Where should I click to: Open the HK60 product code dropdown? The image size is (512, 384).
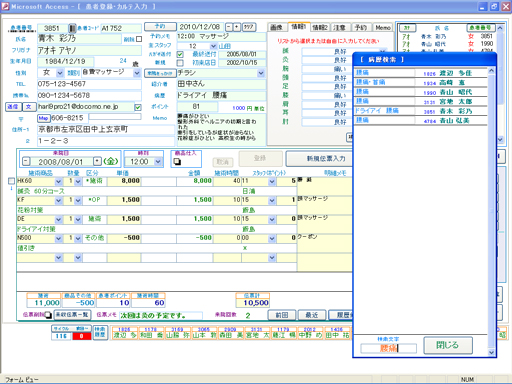pyautogui.click(x=58, y=181)
